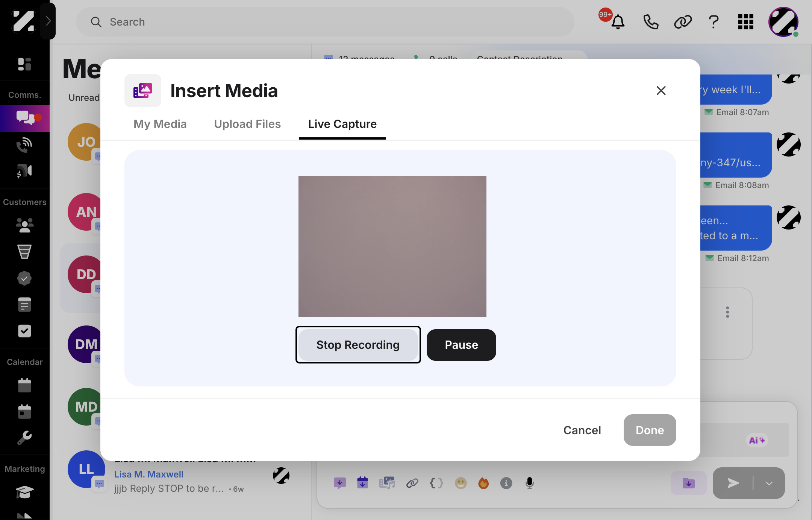Screen dimensions: 812x520
Task: Open notifications bell with 99+ badge
Action: [x=617, y=22]
